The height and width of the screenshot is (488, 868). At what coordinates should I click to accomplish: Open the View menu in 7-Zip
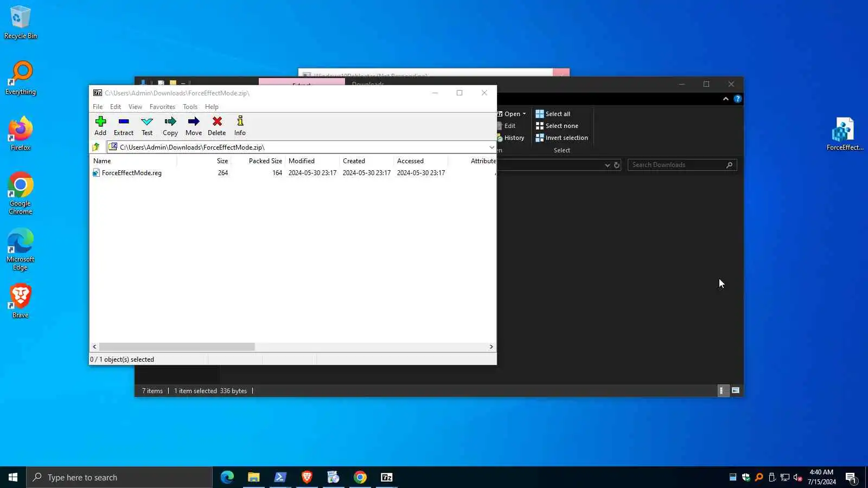(x=135, y=107)
